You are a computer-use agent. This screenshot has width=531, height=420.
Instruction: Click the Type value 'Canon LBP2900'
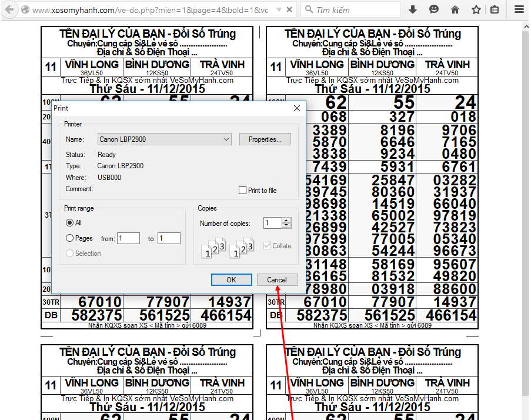click(x=120, y=166)
